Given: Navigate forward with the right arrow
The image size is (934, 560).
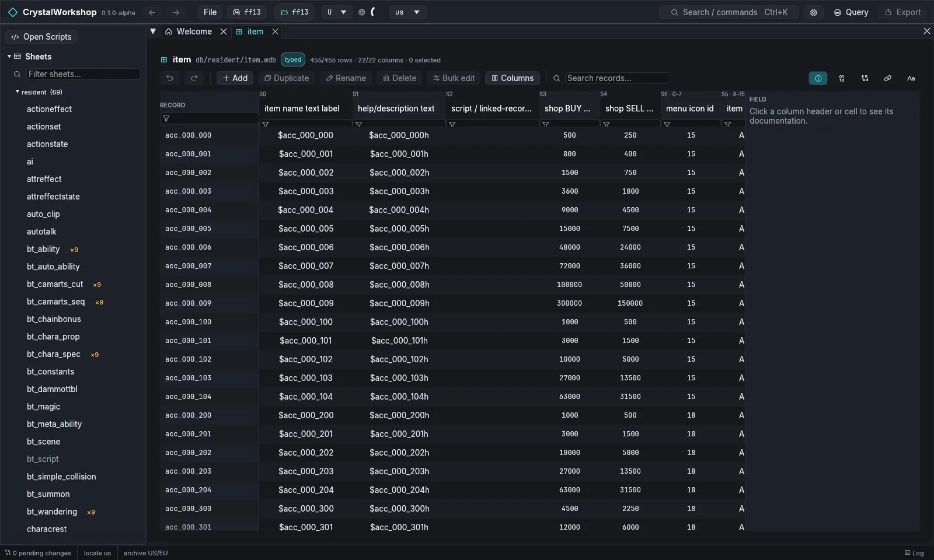Looking at the screenshot, I should 176,12.
